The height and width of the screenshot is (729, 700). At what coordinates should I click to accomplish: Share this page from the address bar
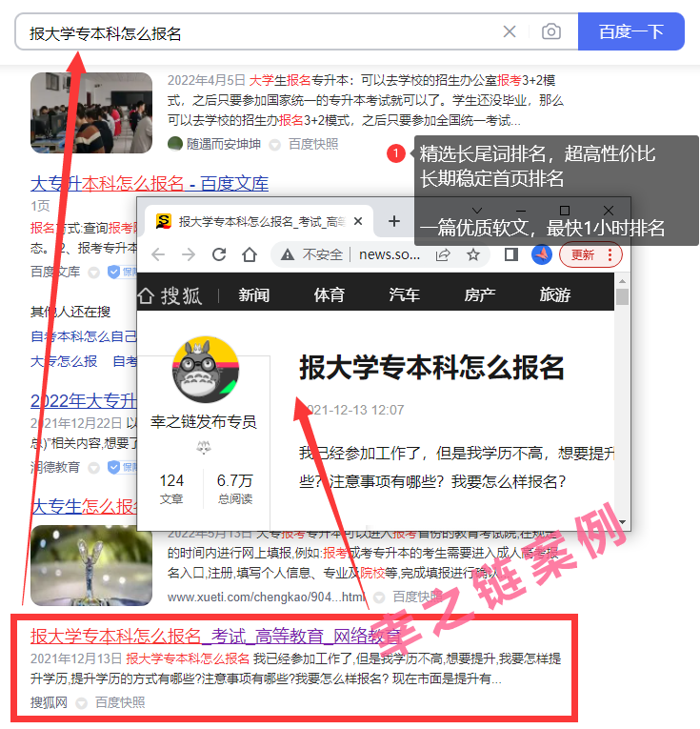pyautogui.click(x=443, y=254)
